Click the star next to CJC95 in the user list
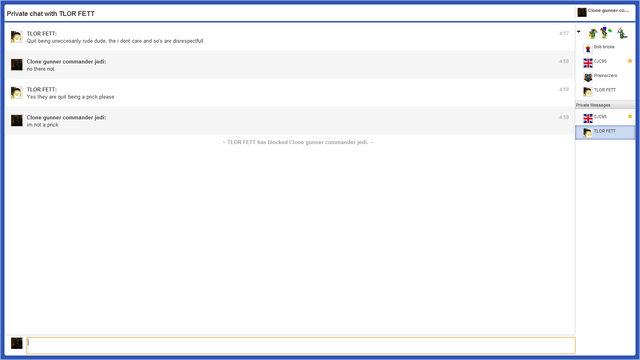640x360 pixels. [630, 61]
